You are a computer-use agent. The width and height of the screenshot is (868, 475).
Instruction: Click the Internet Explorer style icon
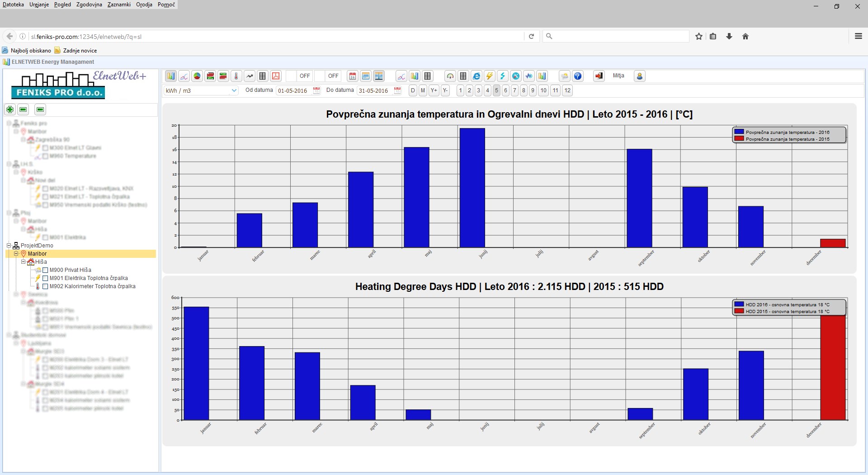476,76
